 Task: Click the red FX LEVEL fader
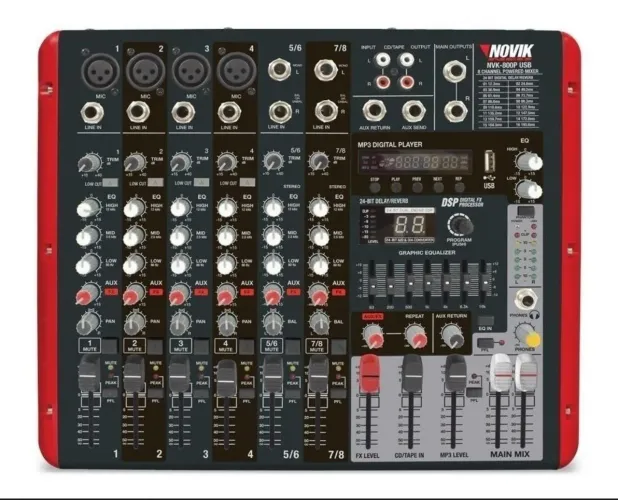point(369,374)
